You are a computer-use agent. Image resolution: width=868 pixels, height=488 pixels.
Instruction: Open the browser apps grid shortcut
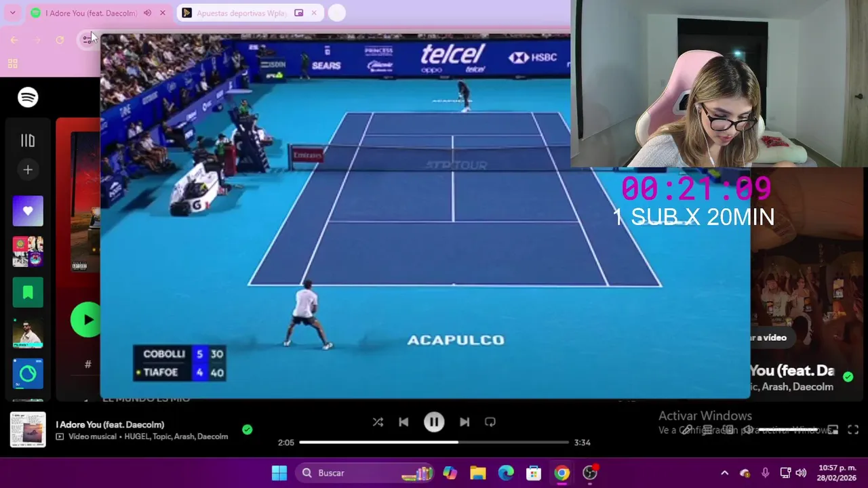click(x=12, y=64)
